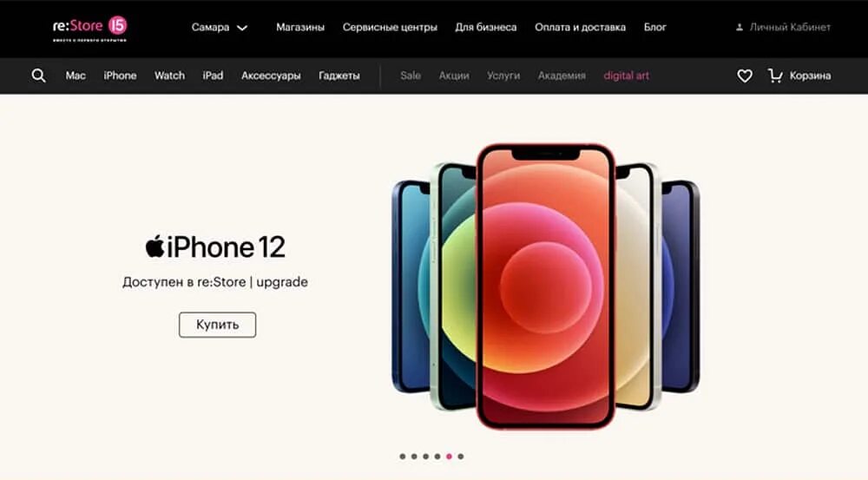
Task: Select the last carousel dot
Action: point(461,457)
